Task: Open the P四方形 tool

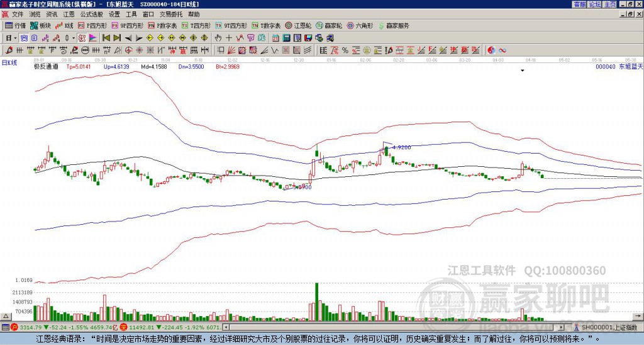Action: [x=92, y=25]
